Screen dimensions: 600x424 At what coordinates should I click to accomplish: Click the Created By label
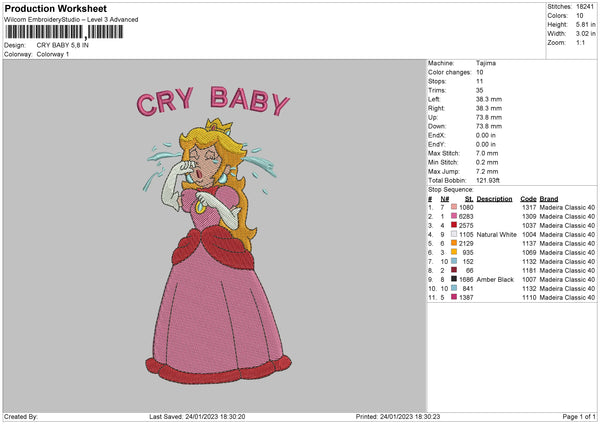(21, 416)
